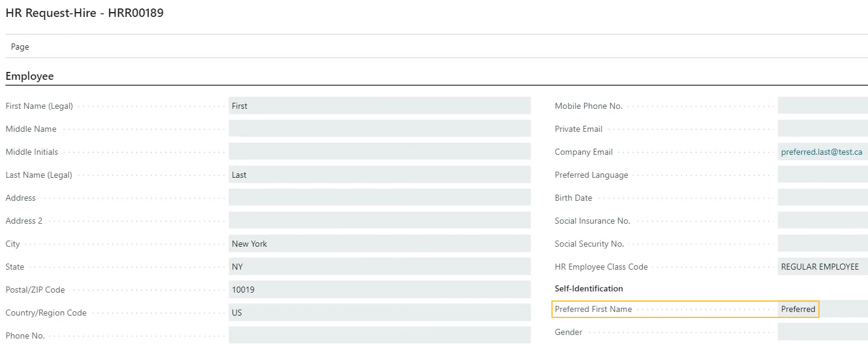This screenshot has height=344, width=868.
Task: Click the Mobile Phone No. field
Action: pyautogui.click(x=822, y=106)
